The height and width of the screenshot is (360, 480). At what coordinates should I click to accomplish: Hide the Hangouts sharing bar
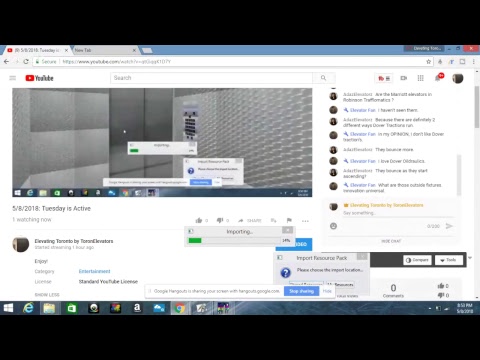click(x=327, y=291)
